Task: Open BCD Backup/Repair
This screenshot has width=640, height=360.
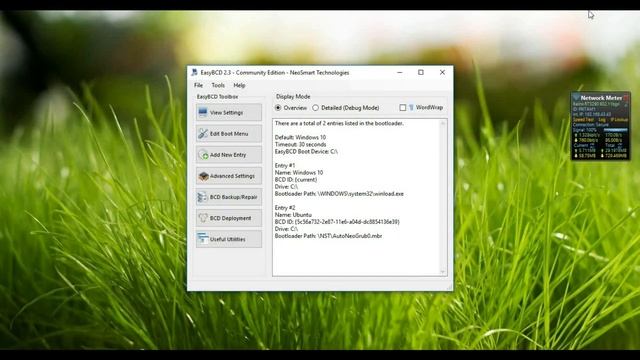Action: (229, 197)
